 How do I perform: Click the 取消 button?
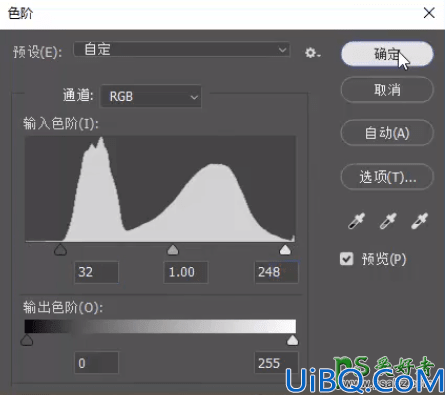coord(387,90)
